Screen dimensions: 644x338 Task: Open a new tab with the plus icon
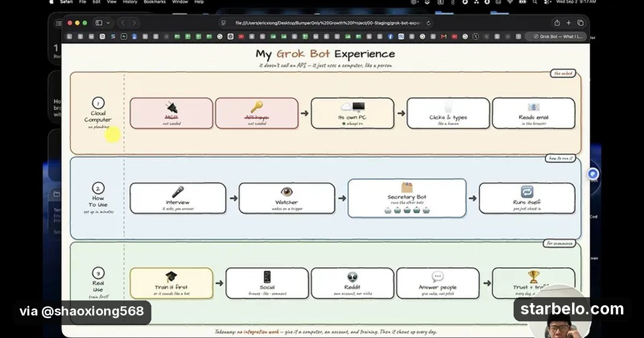tap(569, 23)
